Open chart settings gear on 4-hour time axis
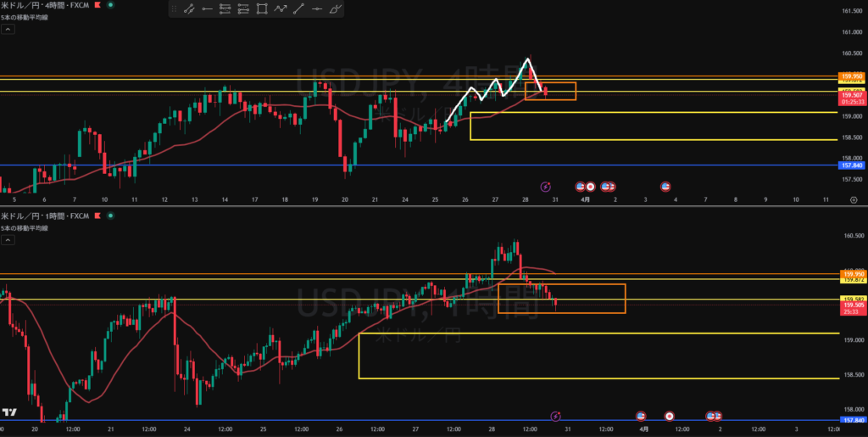868x437 pixels. tap(853, 199)
